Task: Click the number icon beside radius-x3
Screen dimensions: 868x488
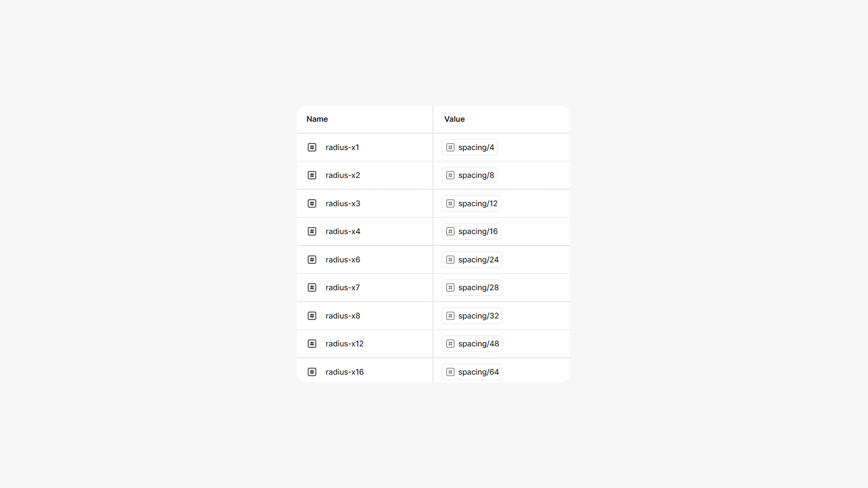Action: pos(312,203)
